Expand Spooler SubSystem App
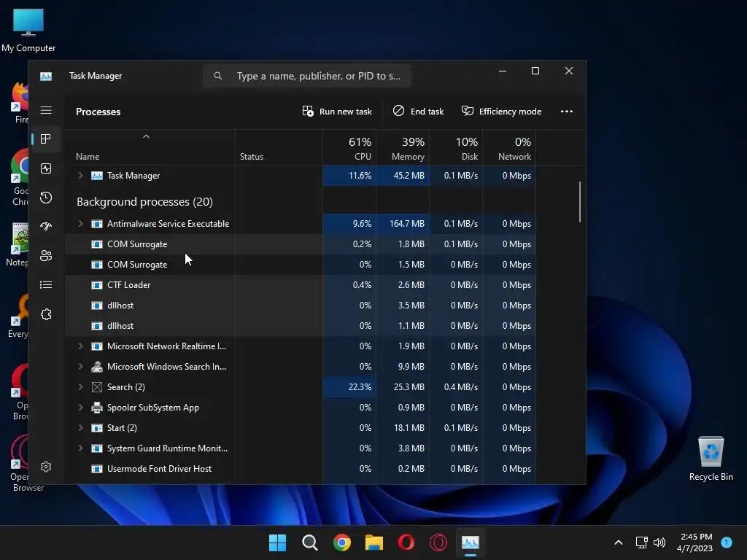The height and width of the screenshot is (560, 747). coord(80,408)
